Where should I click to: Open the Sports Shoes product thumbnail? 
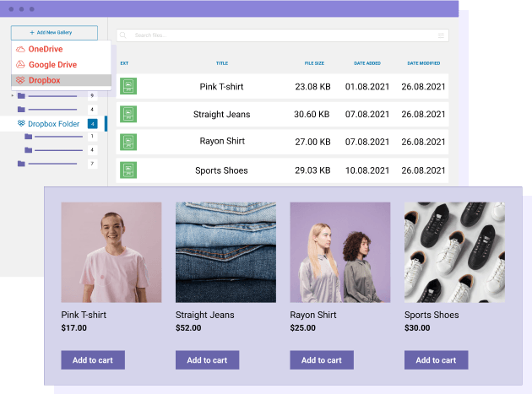[x=454, y=252]
